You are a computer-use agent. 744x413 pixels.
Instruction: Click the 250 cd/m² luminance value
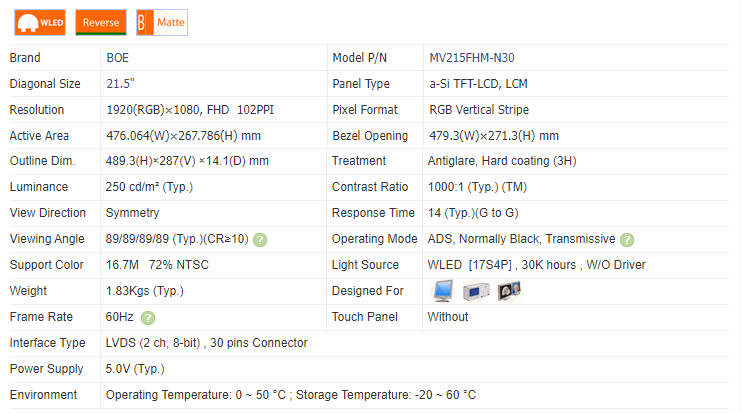click(149, 187)
